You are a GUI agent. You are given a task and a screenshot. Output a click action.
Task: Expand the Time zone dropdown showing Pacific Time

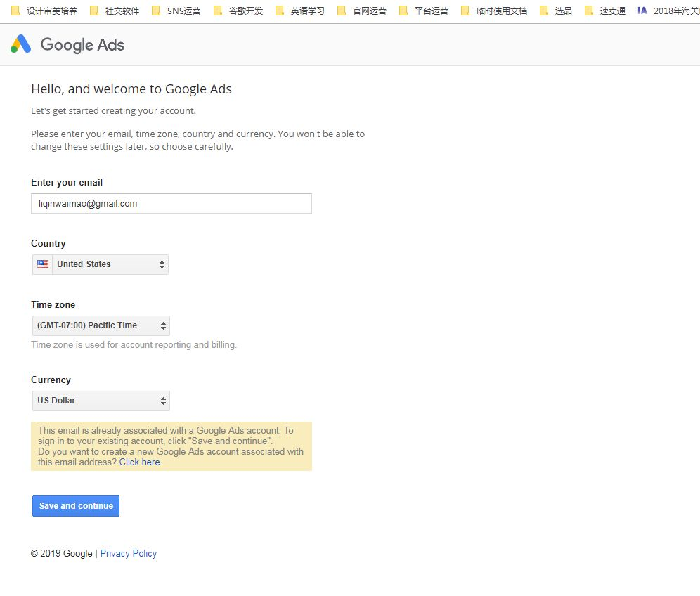coord(101,325)
